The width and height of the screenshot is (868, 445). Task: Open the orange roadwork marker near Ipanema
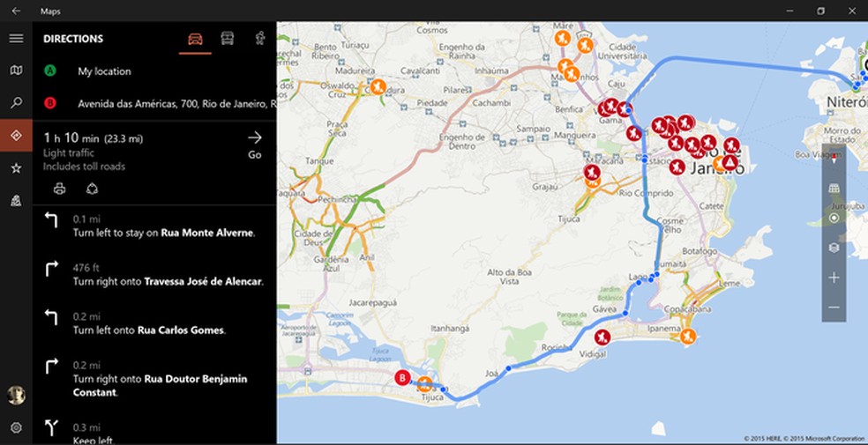(x=687, y=336)
